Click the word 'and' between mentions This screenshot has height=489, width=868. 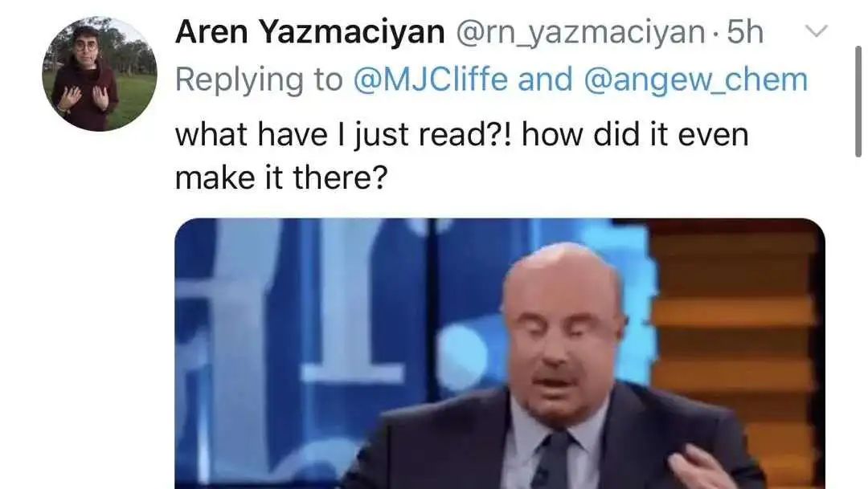pyautogui.click(x=545, y=79)
